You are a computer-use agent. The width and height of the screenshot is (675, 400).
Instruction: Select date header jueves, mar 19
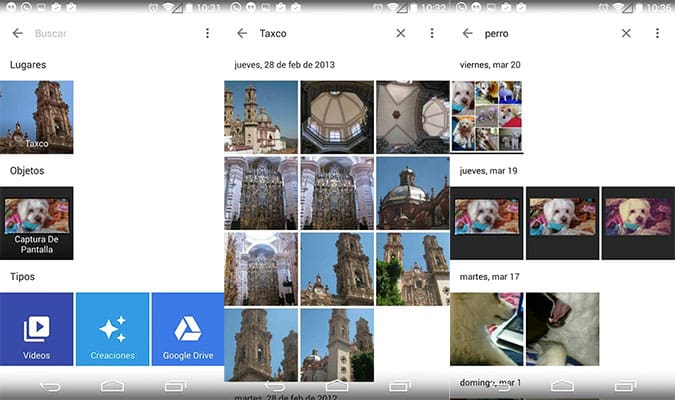coord(489,171)
